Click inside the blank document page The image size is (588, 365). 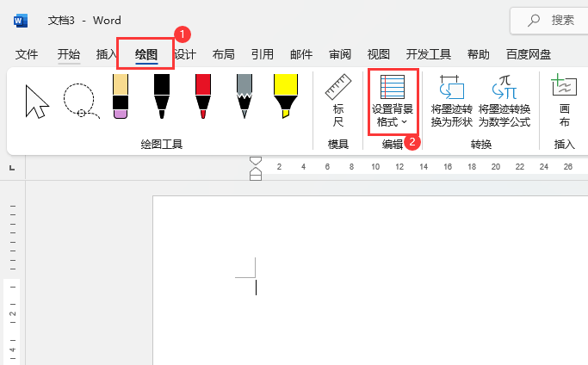(x=370, y=281)
